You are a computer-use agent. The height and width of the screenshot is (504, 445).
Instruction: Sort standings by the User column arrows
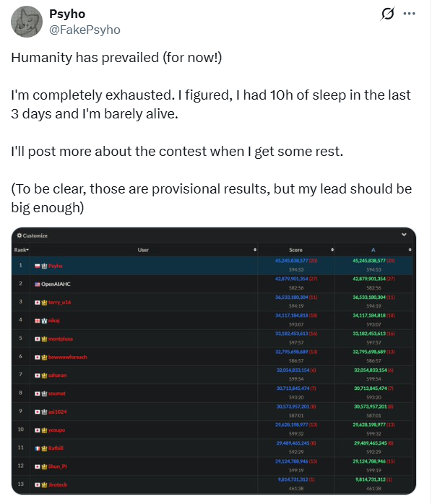click(x=255, y=250)
